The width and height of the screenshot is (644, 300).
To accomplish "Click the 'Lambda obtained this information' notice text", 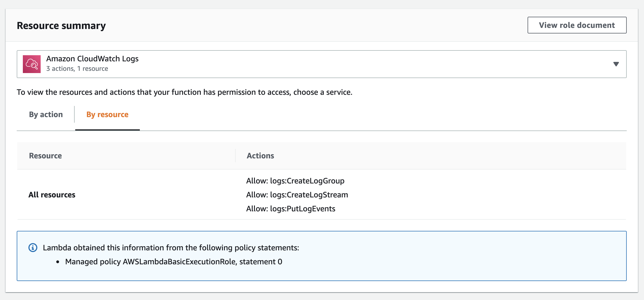I will coord(171,248).
